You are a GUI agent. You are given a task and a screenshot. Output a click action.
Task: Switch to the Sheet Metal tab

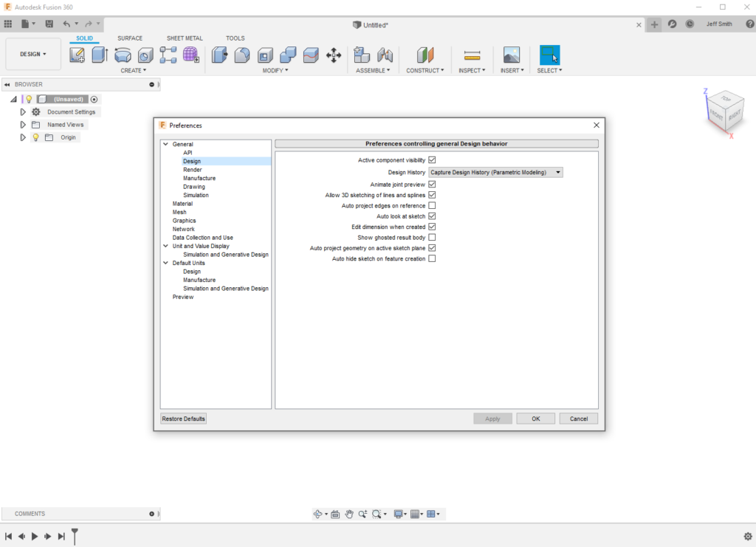click(x=184, y=38)
